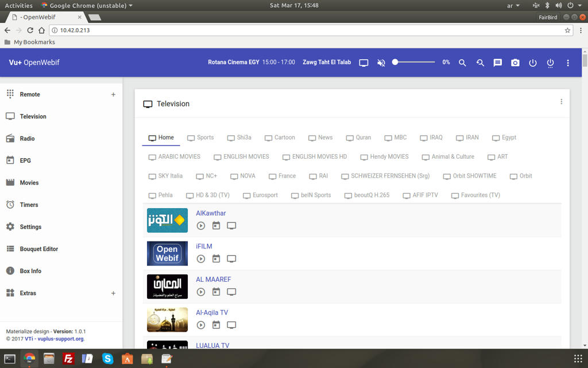Grab a screenshot with the camera icon

[x=515, y=63]
